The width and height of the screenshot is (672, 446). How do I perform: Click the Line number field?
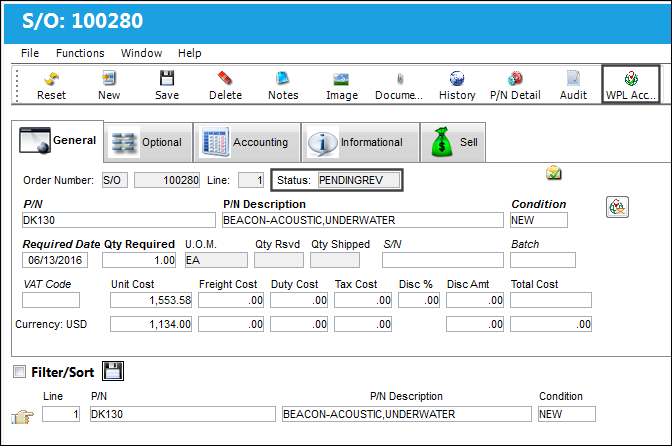pos(251,180)
